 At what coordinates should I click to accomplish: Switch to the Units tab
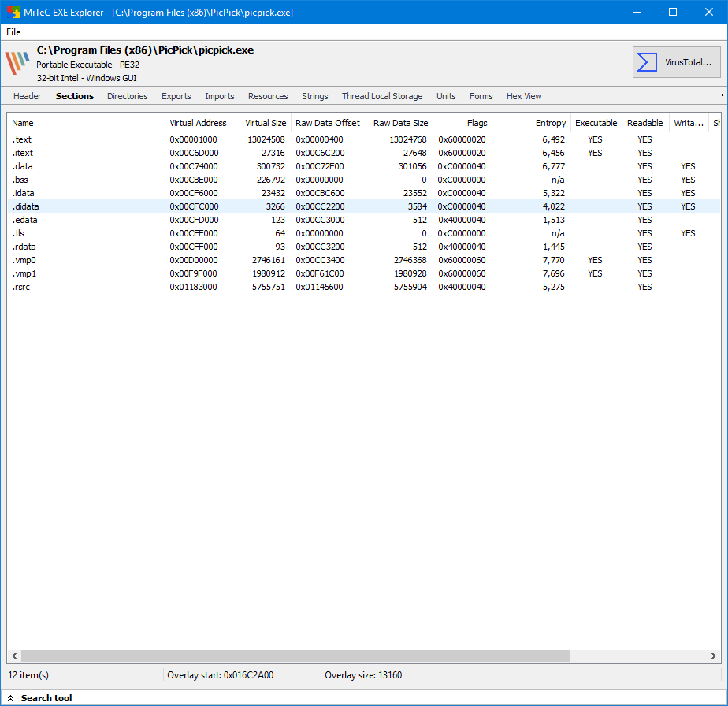point(446,96)
